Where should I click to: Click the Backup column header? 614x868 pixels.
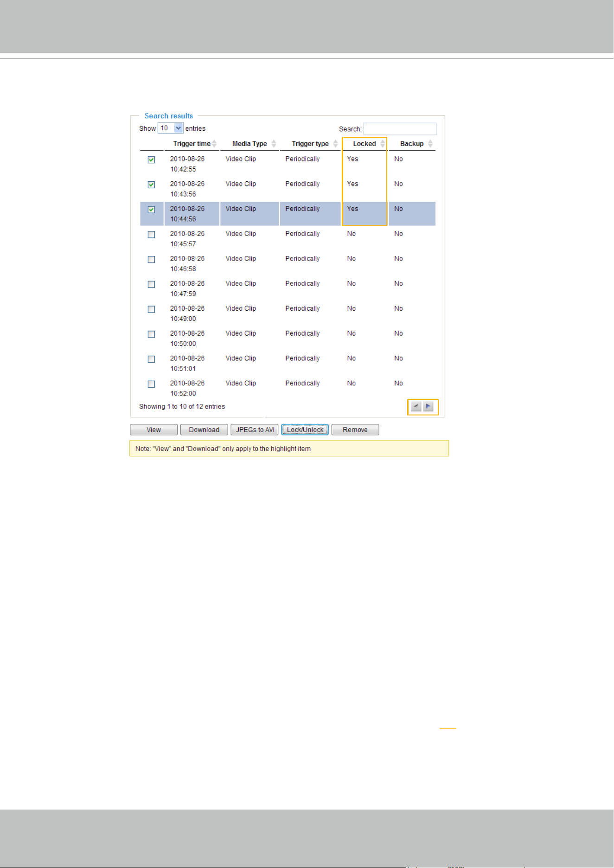[412, 144]
